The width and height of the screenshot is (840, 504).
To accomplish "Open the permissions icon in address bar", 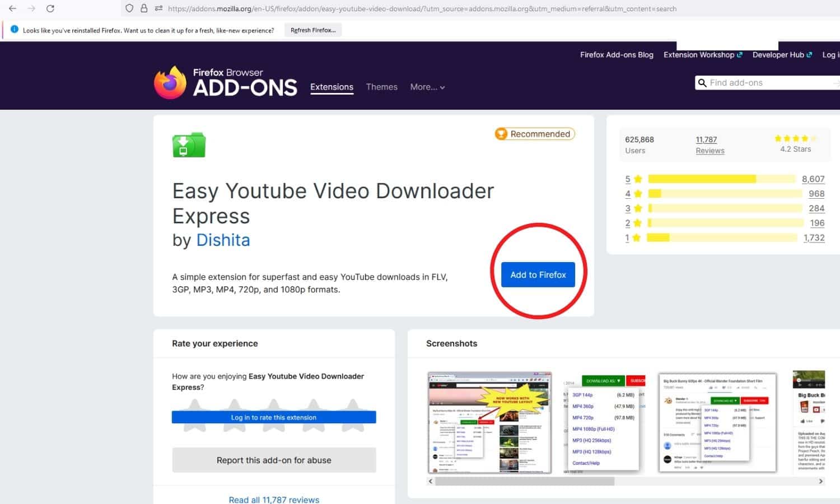I will click(158, 8).
